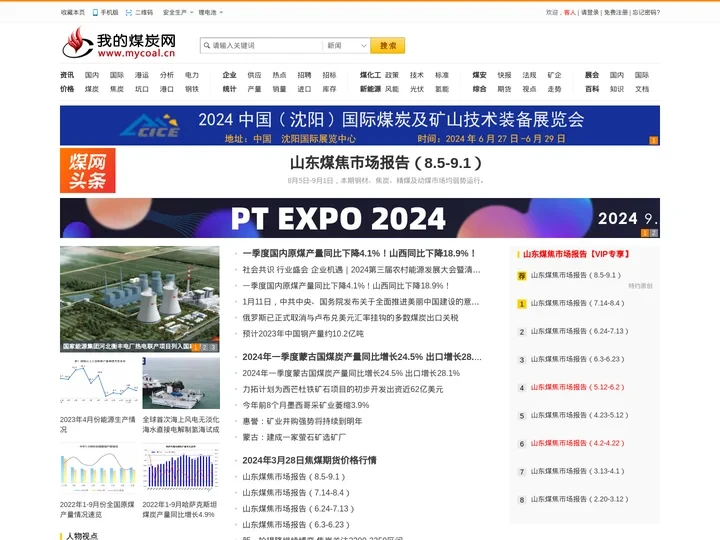Click the 荐 recommended badge in sidebar
This screenshot has height=540, width=720.
coord(522,276)
